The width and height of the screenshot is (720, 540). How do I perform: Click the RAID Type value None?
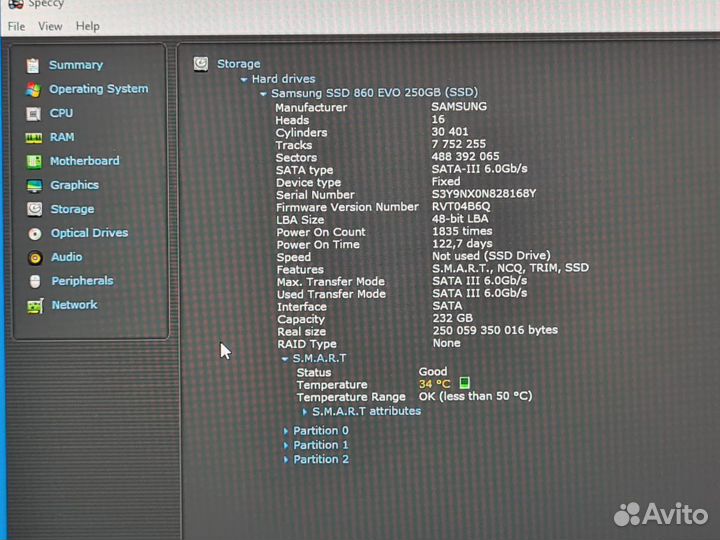click(446, 343)
